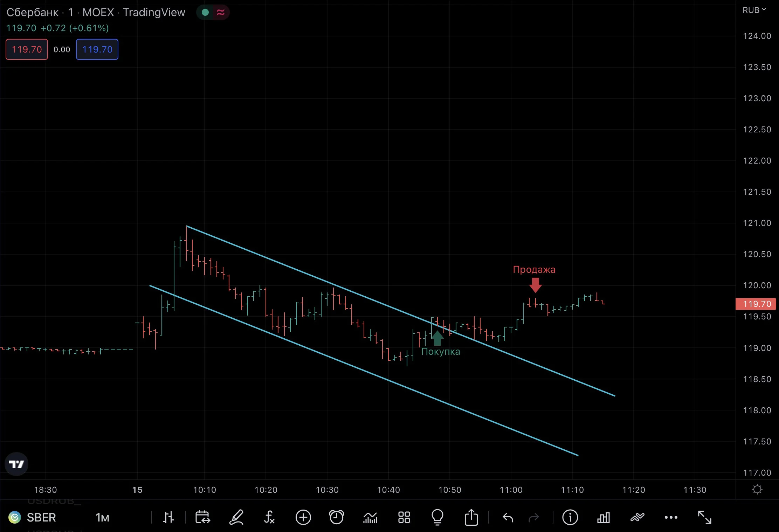Open the multi-line trend icon
Viewport: 779px width, 532px height.
(637, 517)
